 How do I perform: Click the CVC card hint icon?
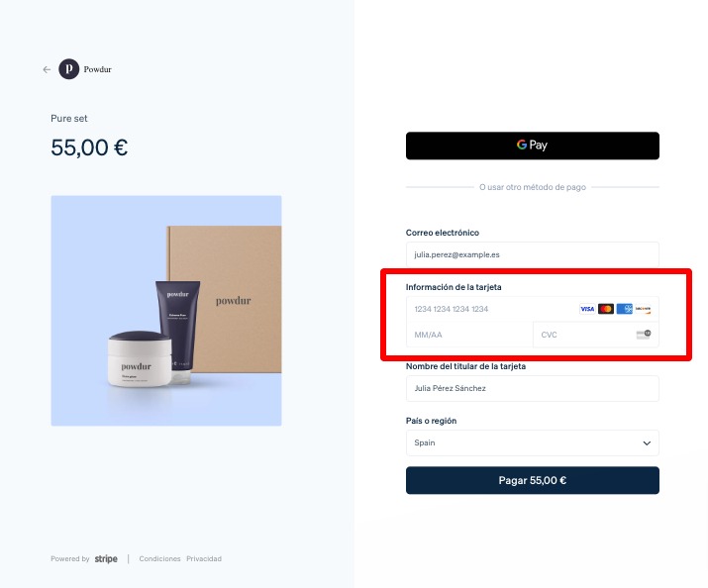tap(644, 335)
